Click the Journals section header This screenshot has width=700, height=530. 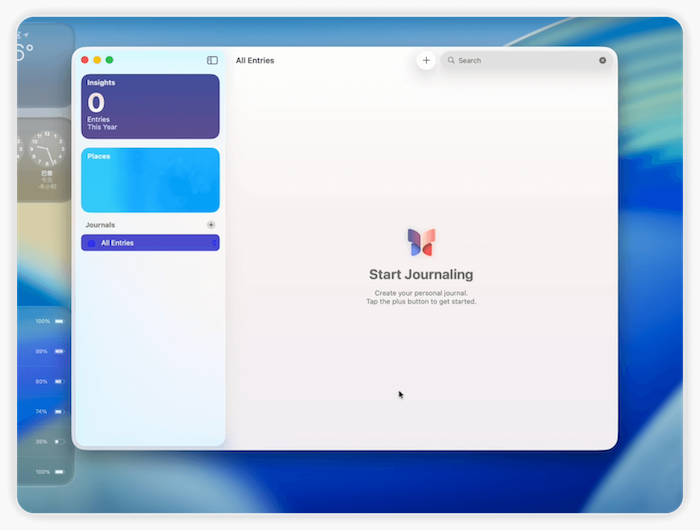pos(100,225)
